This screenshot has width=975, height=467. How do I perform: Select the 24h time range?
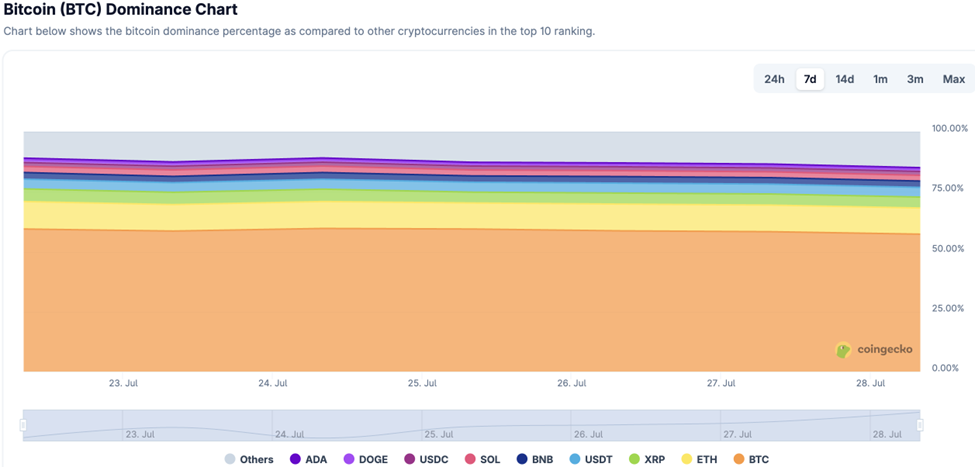(x=774, y=79)
